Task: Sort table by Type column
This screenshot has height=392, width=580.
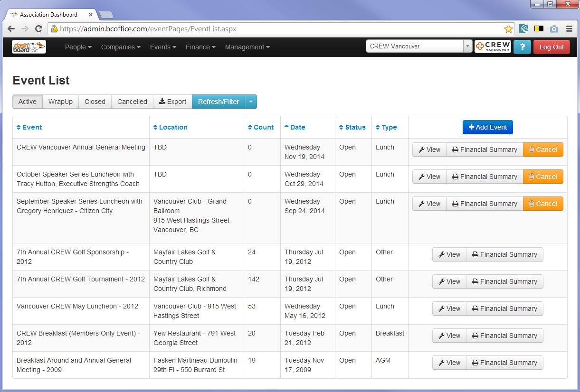Action: pos(386,127)
